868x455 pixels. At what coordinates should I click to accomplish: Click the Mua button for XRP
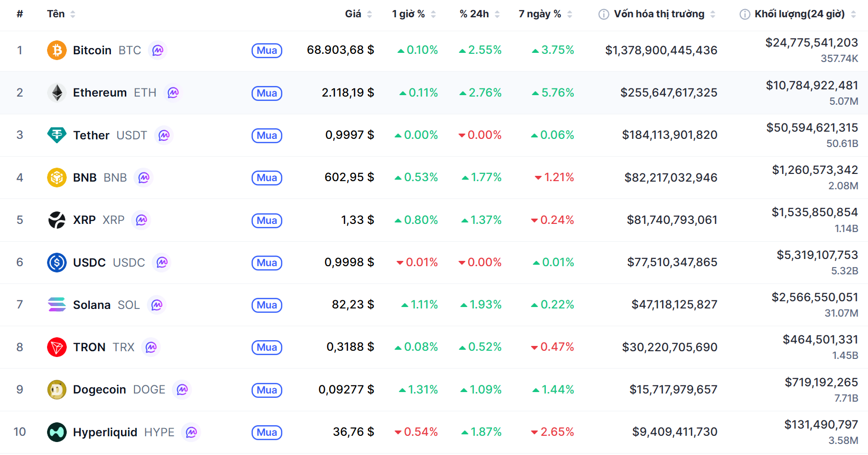click(267, 221)
